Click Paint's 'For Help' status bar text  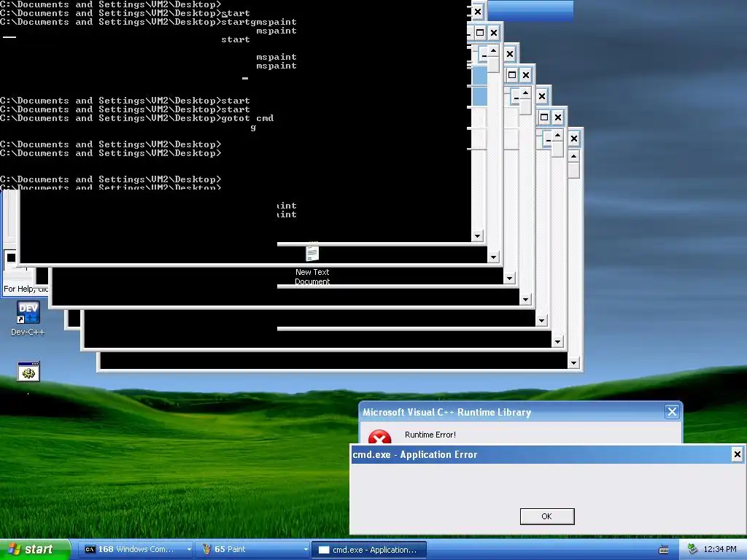pyautogui.click(x=26, y=289)
